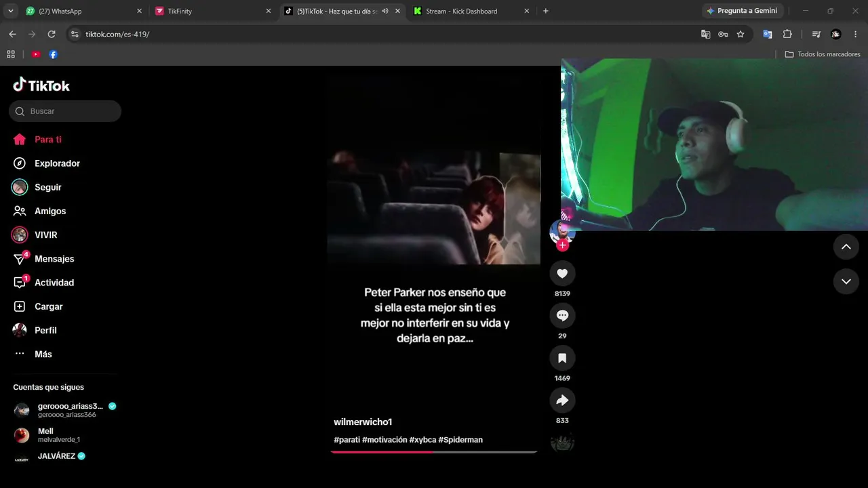868x488 pixels.
Task: Open the #motivación hashtag
Action: click(x=384, y=440)
